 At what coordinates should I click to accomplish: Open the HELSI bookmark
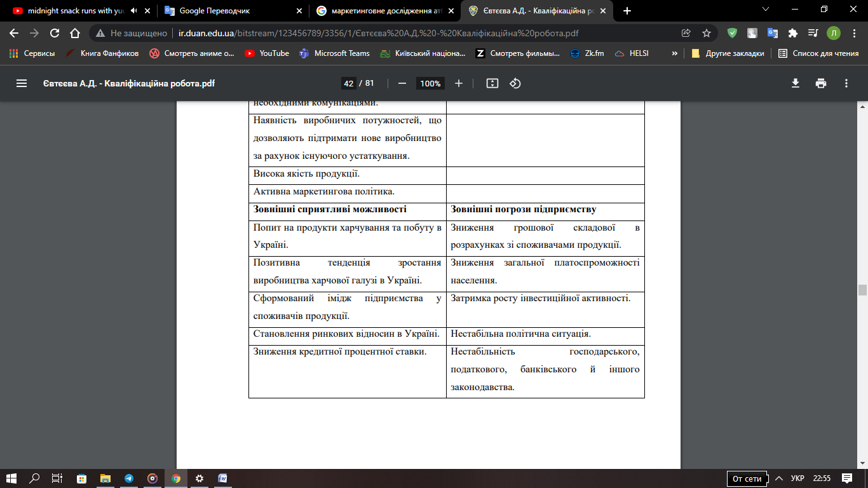click(632, 53)
